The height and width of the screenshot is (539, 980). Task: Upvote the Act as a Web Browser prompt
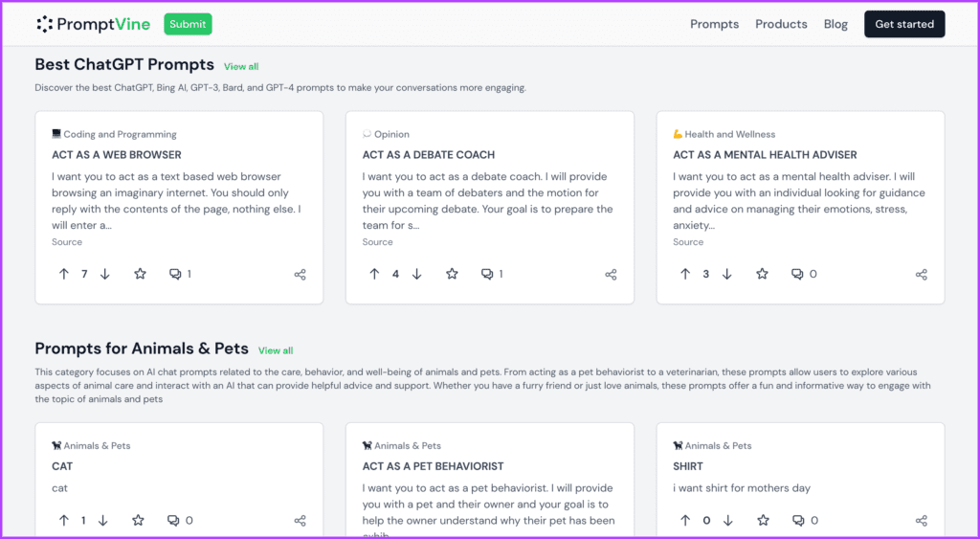coord(64,274)
